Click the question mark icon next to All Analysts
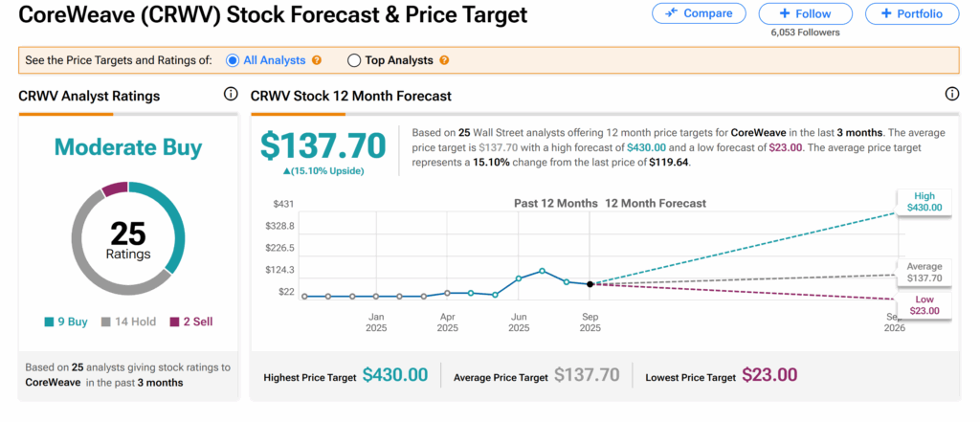The height and width of the screenshot is (422, 980). tap(317, 60)
